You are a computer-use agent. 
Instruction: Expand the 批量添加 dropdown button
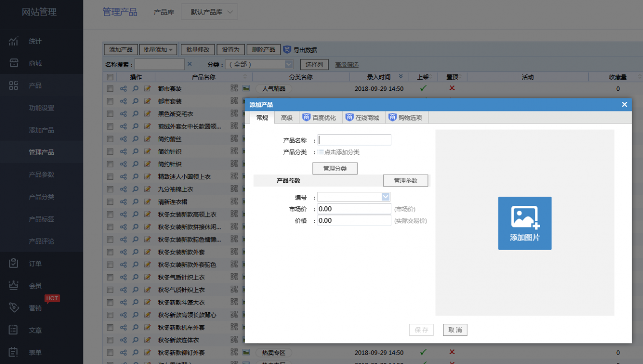[x=158, y=50]
